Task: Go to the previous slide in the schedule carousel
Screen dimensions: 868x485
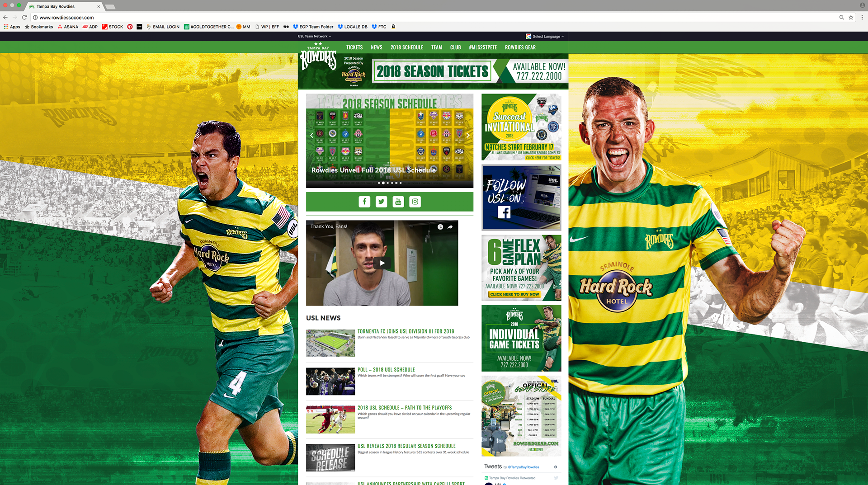Action: [311, 135]
